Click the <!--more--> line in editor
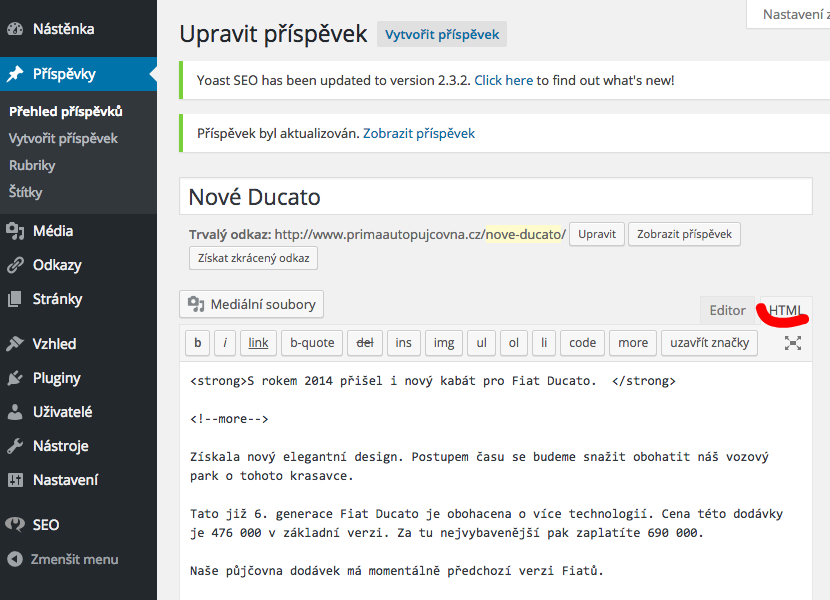 (x=229, y=419)
